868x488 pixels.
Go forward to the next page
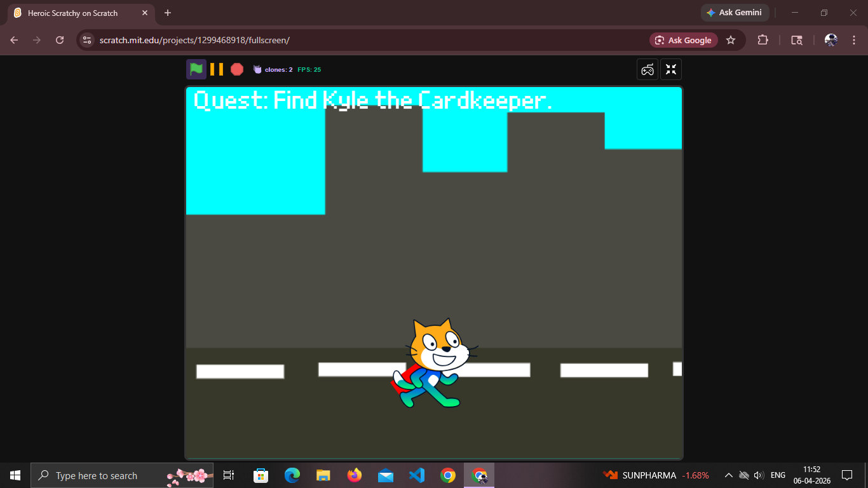37,40
